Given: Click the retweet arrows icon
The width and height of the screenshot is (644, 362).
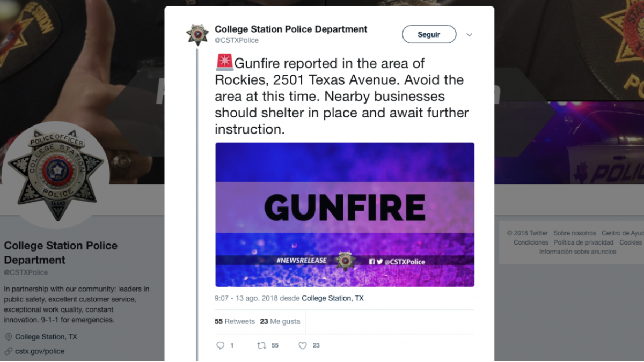Looking at the screenshot, I should (262, 345).
